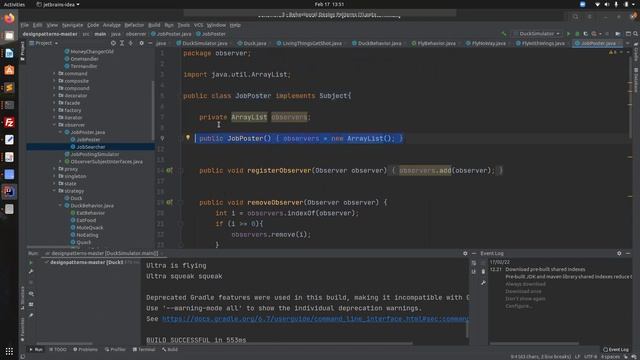
Task: Show hidden editor tabs dropdown
Action: [628, 43]
